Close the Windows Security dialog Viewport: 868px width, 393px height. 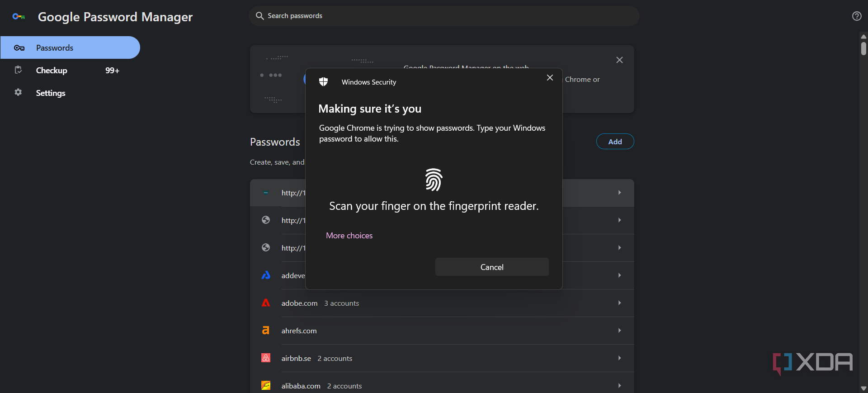pos(550,78)
